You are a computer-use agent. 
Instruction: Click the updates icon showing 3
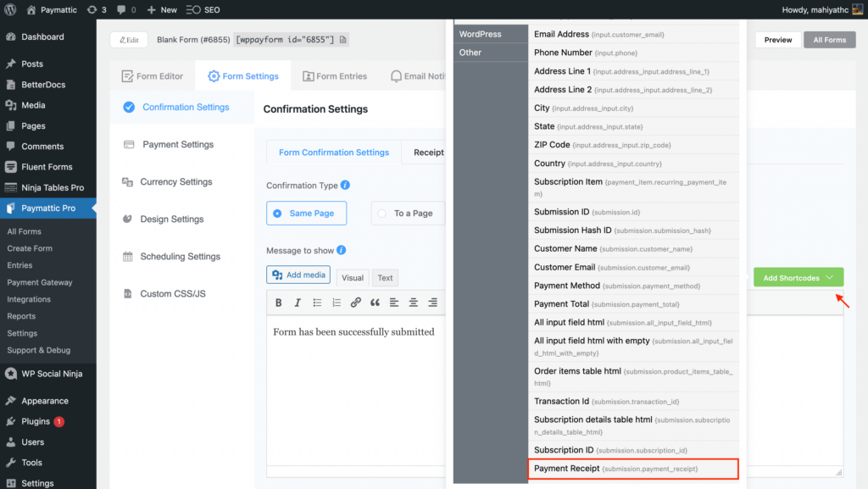[x=97, y=10]
